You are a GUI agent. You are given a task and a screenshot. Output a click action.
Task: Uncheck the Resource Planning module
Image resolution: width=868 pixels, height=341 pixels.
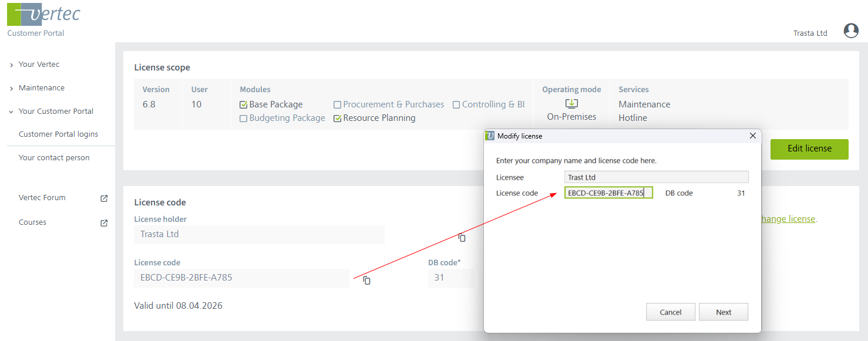pos(338,119)
